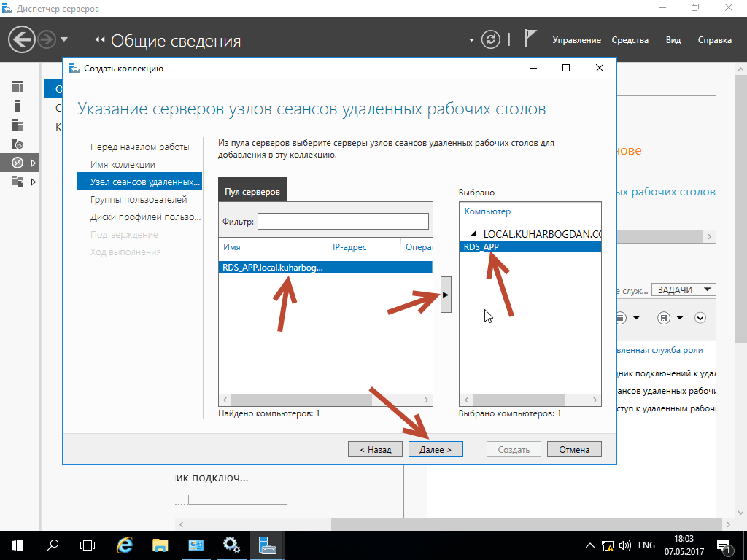The height and width of the screenshot is (560, 747).
Task: Open File Explorer from the taskbar
Action: point(160,545)
